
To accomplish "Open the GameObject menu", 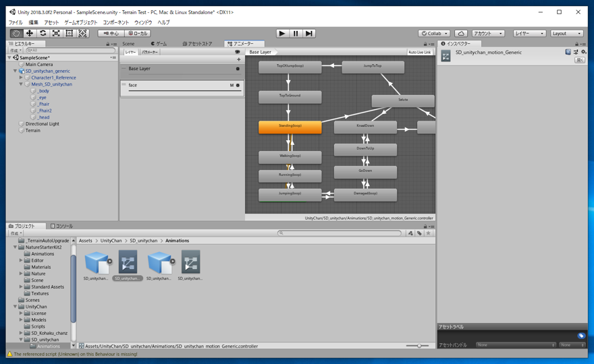I will point(81,22).
